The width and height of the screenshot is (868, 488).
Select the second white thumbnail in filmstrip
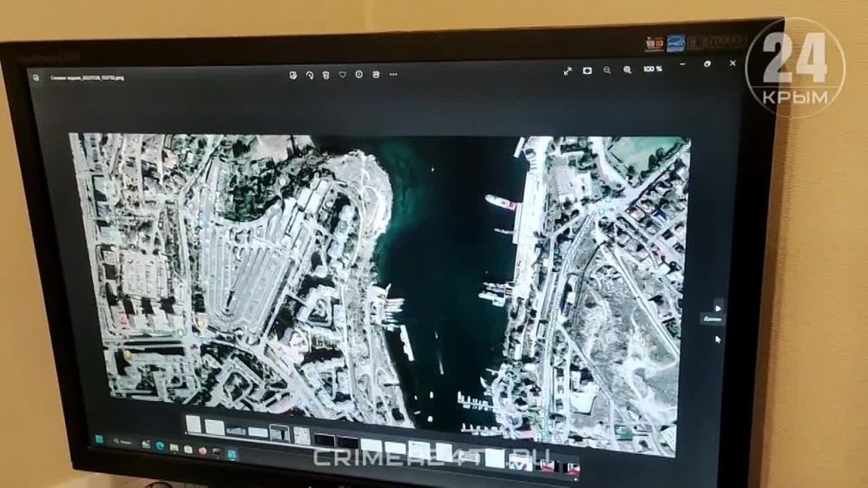pos(214,427)
